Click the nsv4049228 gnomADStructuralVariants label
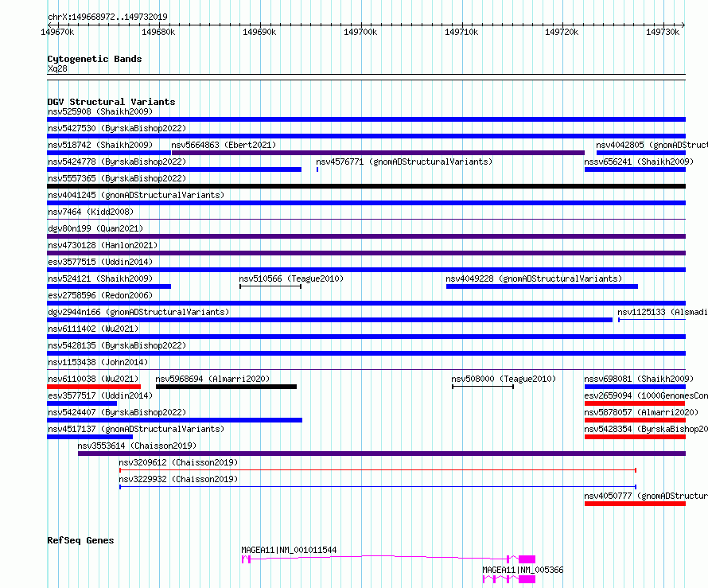Image resolution: width=708 pixels, height=588 pixels. pyautogui.click(x=534, y=278)
